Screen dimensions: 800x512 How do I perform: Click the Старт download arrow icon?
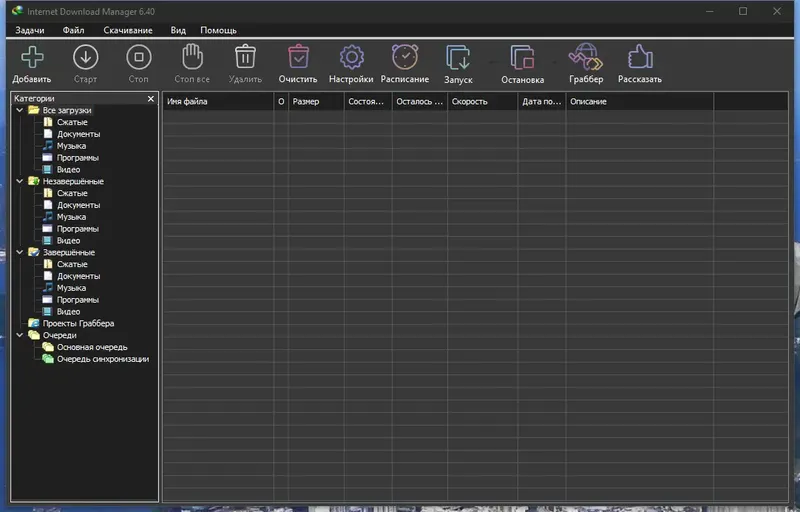[85, 57]
